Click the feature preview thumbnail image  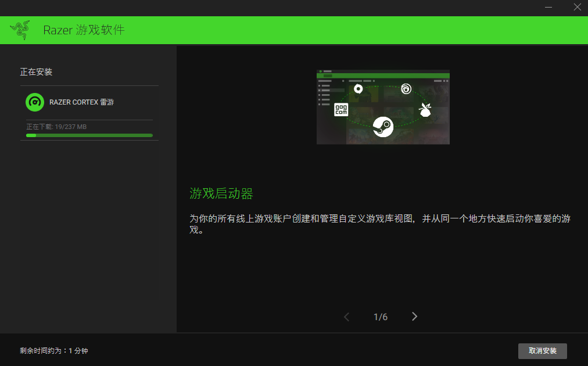point(383,107)
